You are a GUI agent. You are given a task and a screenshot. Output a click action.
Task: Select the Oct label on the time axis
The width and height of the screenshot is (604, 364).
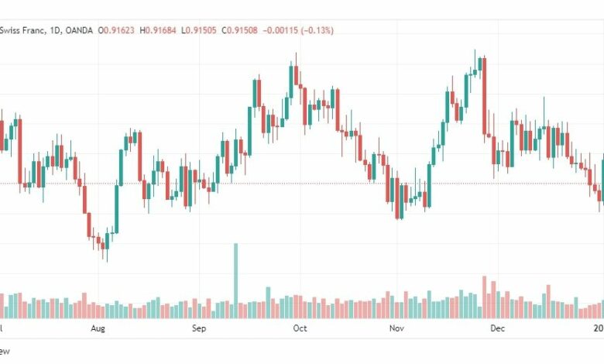point(300,328)
